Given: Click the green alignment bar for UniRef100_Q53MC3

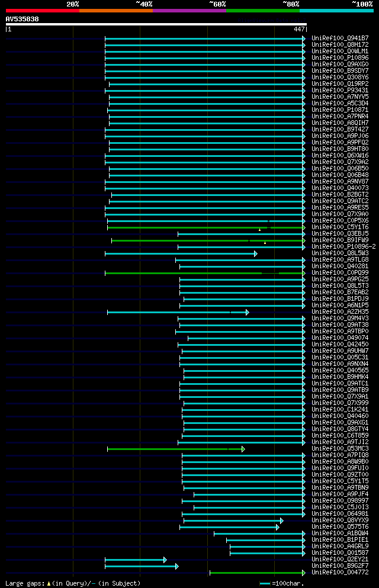Looking at the screenshot, I should click(x=176, y=449).
